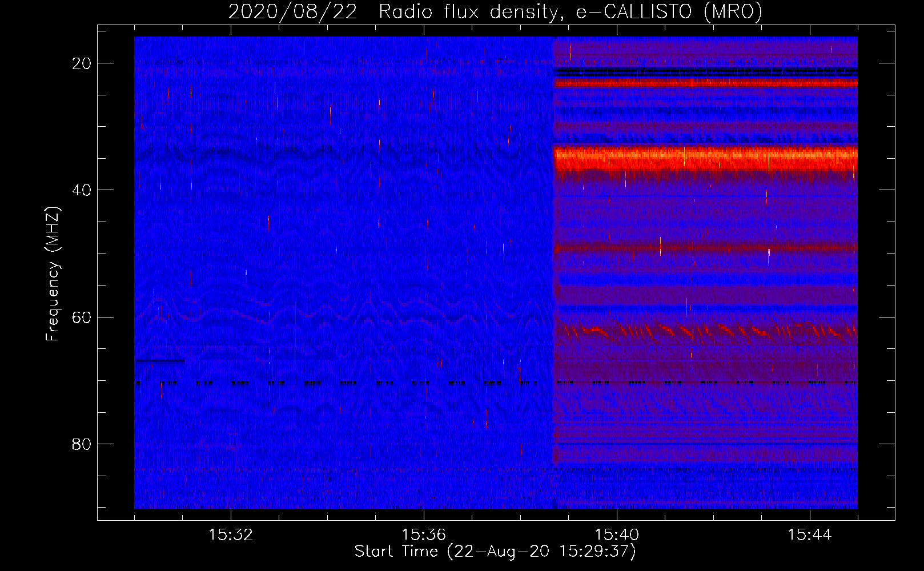The image size is (924, 571).
Task: Click the "15:32" time tick label
Action: coord(231,535)
